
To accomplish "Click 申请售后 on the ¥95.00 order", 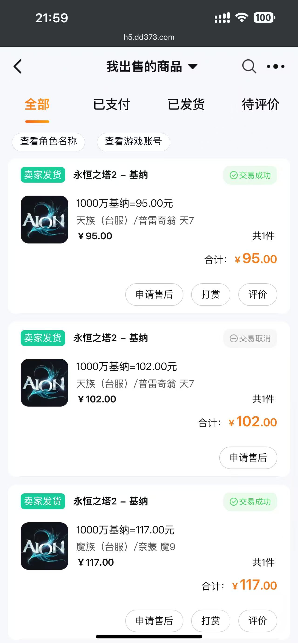I will pyautogui.click(x=154, y=294).
